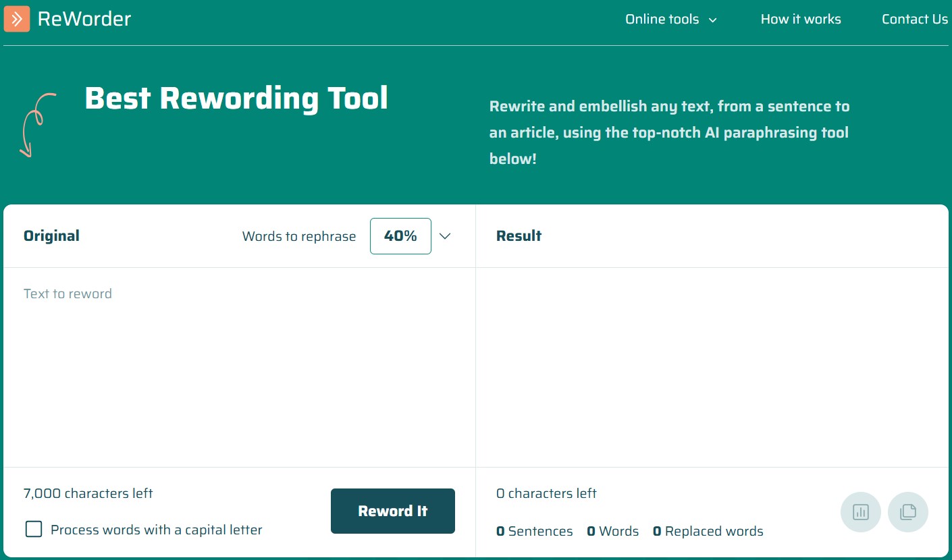Image resolution: width=952 pixels, height=560 pixels.
Task: Click the "Words to rephrase" label
Action: click(298, 236)
